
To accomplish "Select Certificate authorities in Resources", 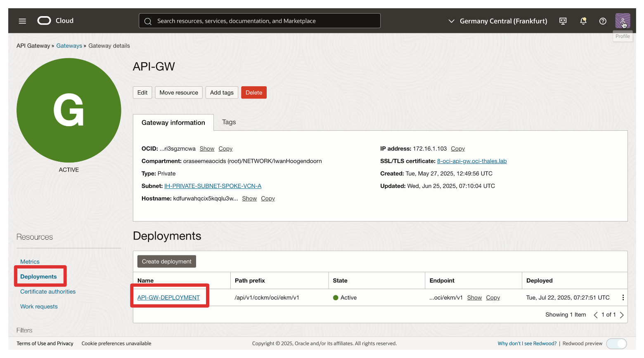I will point(48,292).
